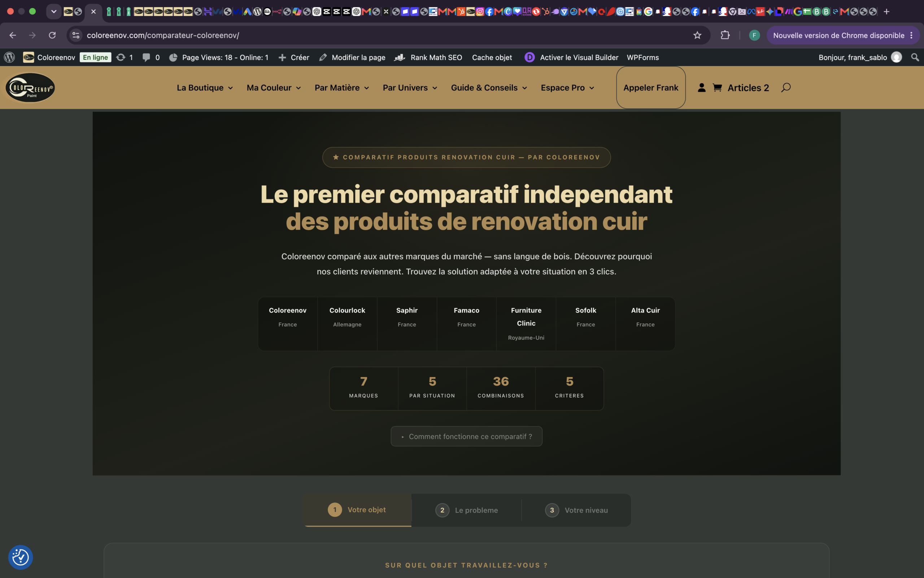
Task: Select the Le probleme step tab
Action: click(467, 510)
